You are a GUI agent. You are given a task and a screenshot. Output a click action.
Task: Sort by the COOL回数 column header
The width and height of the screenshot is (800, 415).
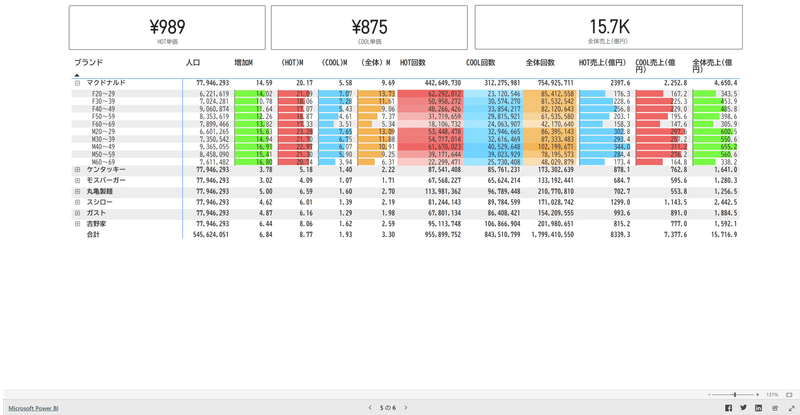click(x=480, y=62)
